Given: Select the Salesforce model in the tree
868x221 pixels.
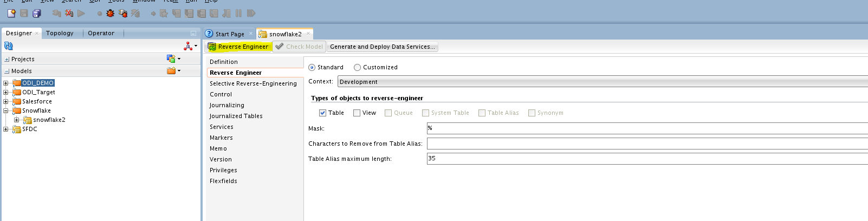Looking at the screenshot, I should (x=37, y=101).
